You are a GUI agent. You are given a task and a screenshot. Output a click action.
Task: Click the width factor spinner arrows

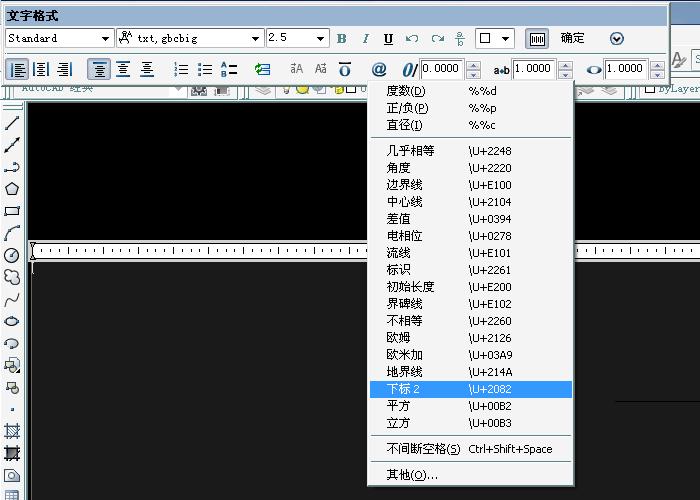(657, 70)
